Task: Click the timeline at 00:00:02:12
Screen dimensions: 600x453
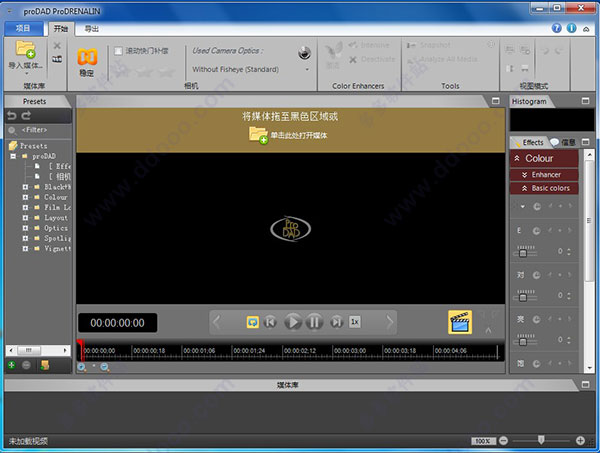Action: coord(299,351)
